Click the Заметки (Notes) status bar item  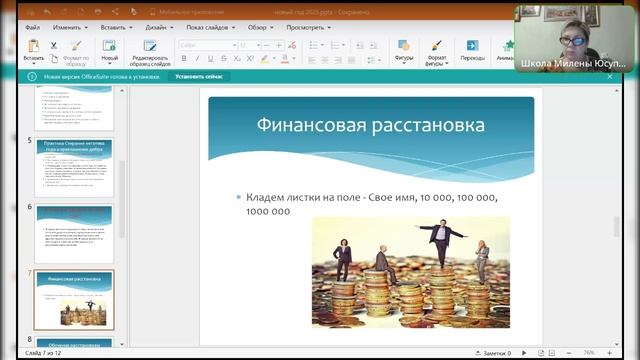click(x=493, y=353)
